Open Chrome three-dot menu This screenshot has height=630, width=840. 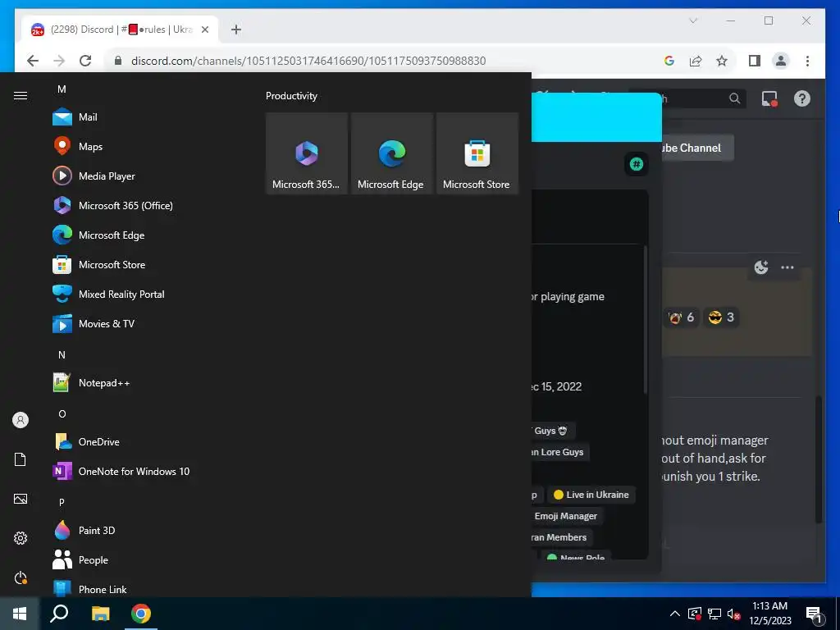point(807,61)
